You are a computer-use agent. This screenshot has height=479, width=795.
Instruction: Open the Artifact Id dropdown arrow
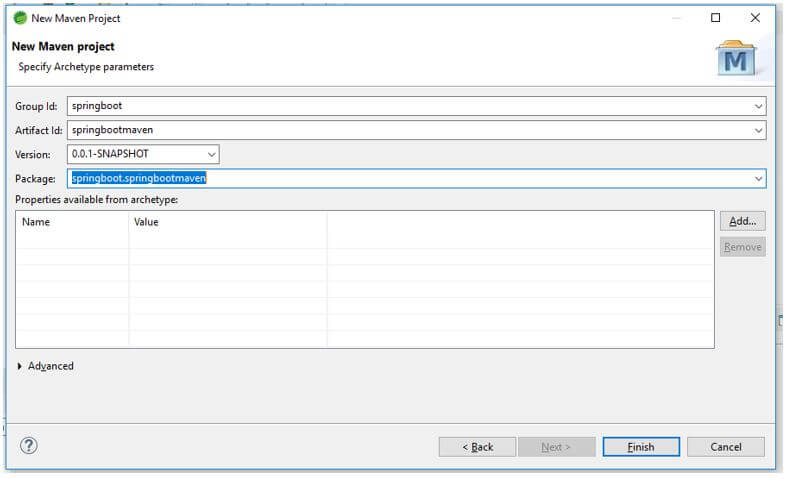(758, 131)
